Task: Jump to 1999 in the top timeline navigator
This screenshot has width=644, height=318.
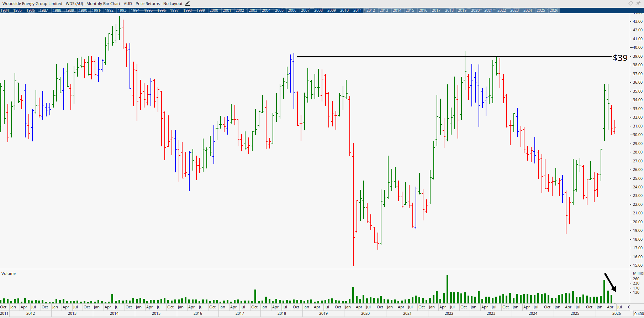Action: click(x=201, y=10)
